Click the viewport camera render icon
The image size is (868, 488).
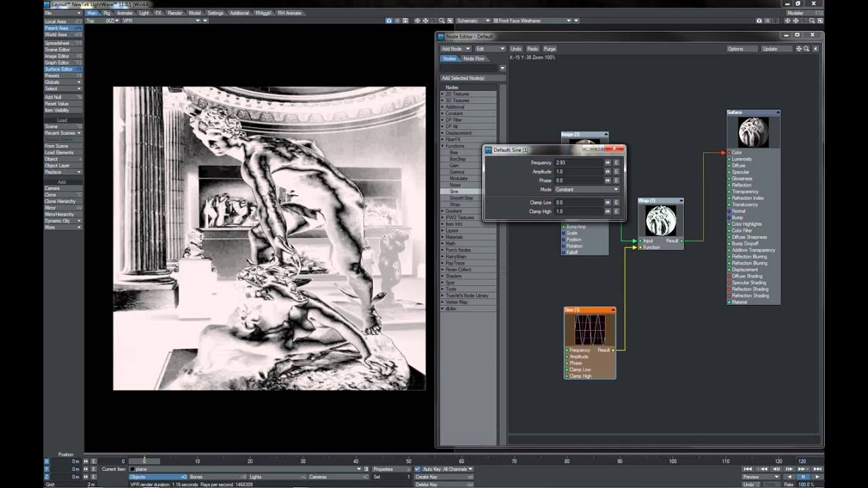(x=389, y=21)
